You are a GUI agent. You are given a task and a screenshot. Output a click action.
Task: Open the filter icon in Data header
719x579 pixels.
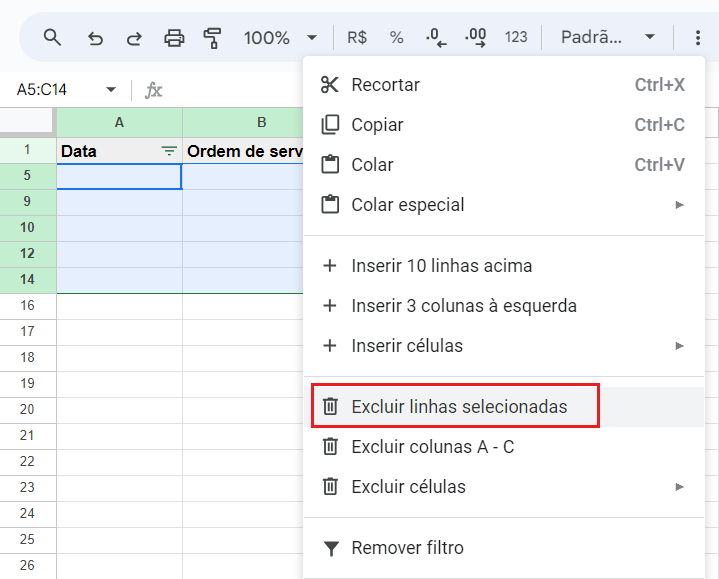169,151
